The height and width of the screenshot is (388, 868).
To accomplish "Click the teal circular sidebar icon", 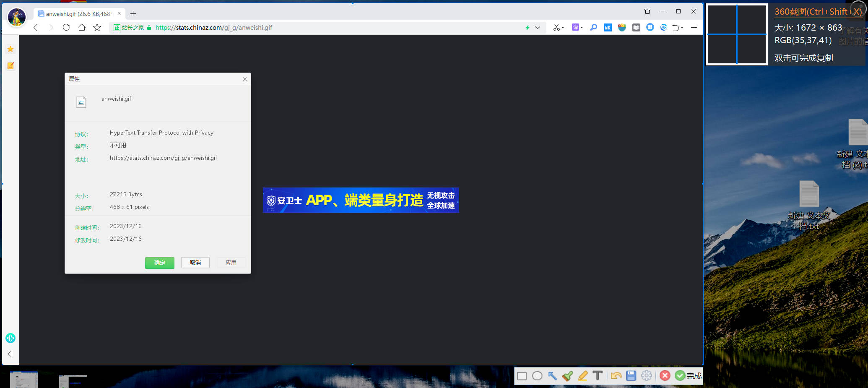I will pos(10,338).
